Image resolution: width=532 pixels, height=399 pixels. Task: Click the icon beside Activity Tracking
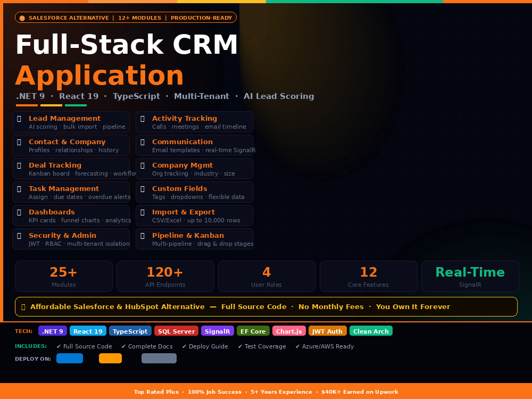pos(143,119)
